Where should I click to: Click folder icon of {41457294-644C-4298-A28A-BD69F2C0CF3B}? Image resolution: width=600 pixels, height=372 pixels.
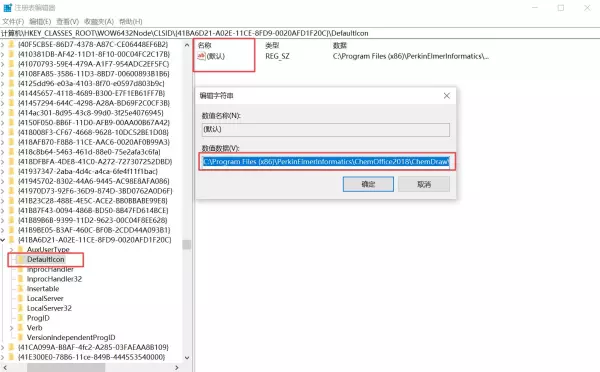pos(11,103)
